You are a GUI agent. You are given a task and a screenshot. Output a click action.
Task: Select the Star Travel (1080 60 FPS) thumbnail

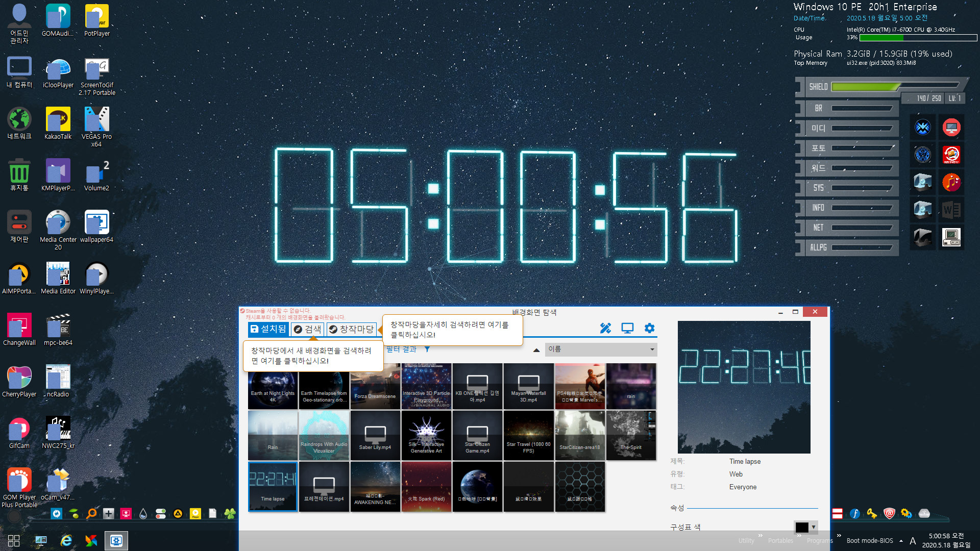tap(528, 436)
